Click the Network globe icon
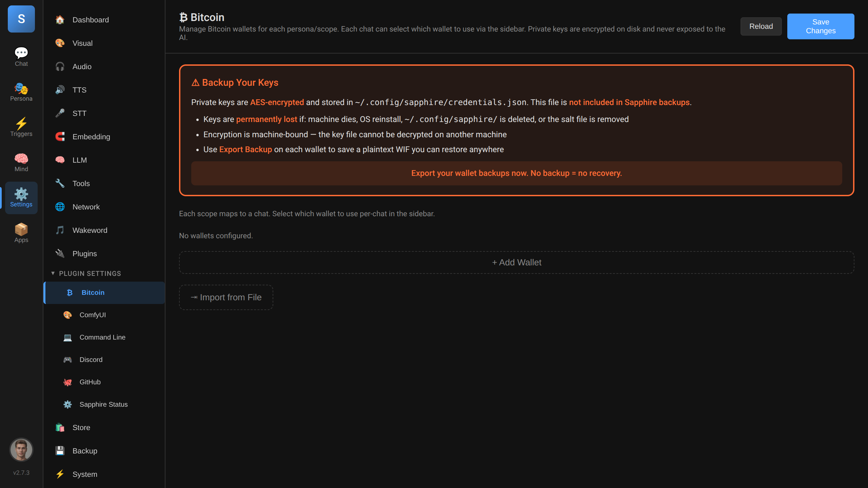 [60, 207]
